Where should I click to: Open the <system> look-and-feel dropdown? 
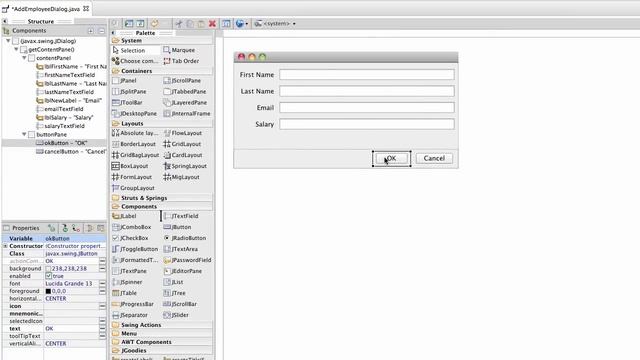275,24
